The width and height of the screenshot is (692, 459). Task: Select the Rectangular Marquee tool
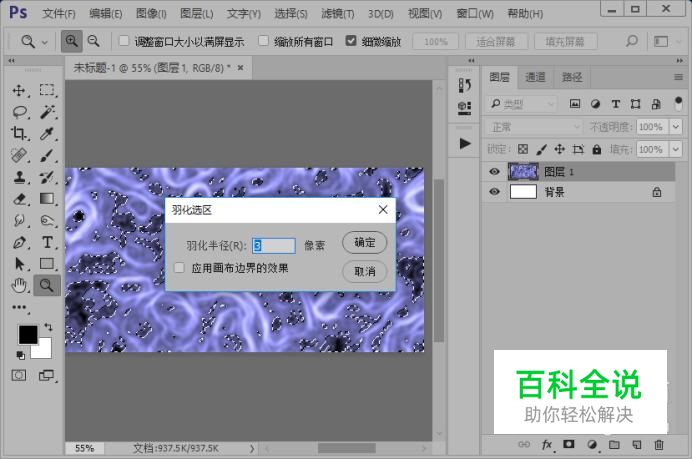(x=47, y=90)
